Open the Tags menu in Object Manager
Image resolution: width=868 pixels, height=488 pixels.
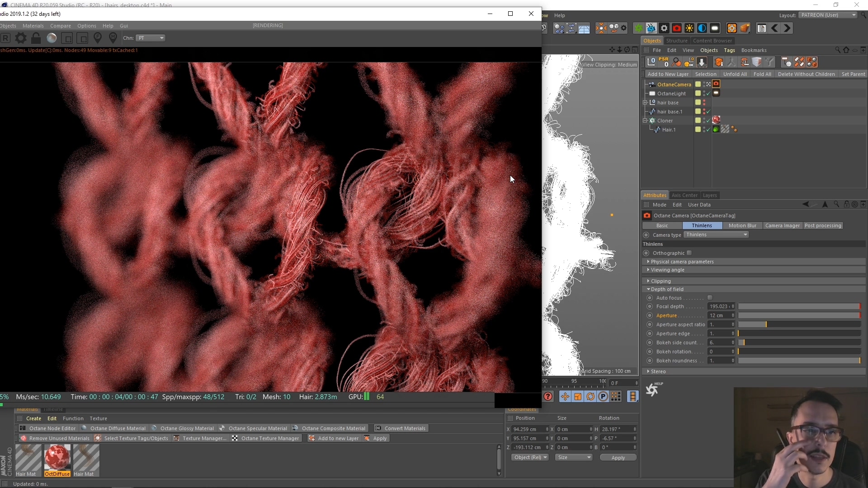coord(730,50)
